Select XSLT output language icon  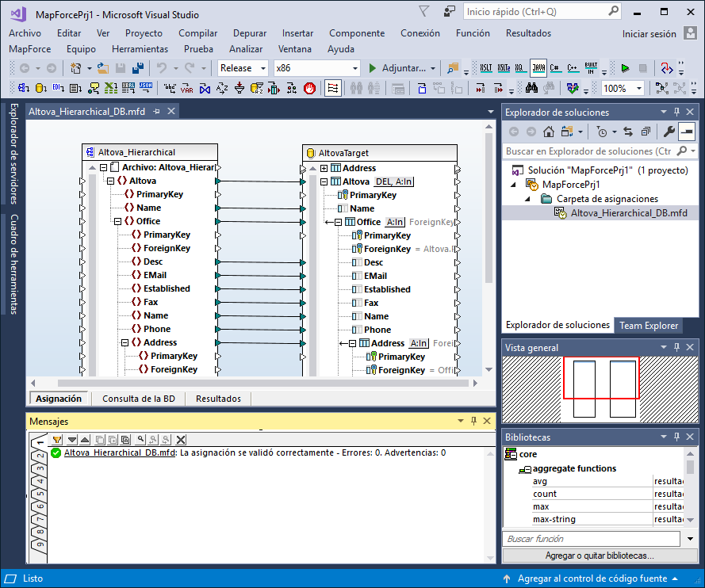pyautogui.click(x=485, y=68)
